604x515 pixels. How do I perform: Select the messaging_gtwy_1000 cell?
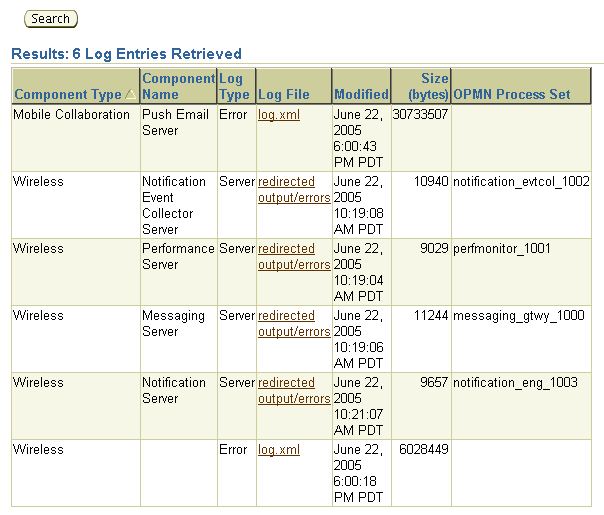pyautogui.click(x=519, y=316)
